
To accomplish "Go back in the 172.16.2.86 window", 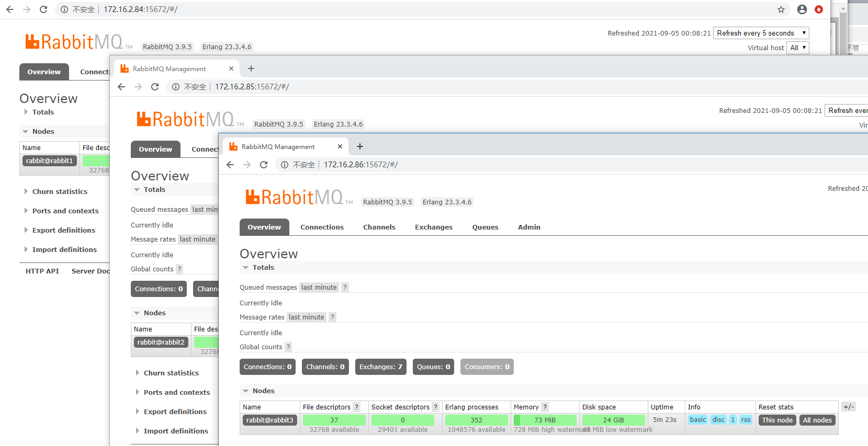I will (x=230, y=165).
